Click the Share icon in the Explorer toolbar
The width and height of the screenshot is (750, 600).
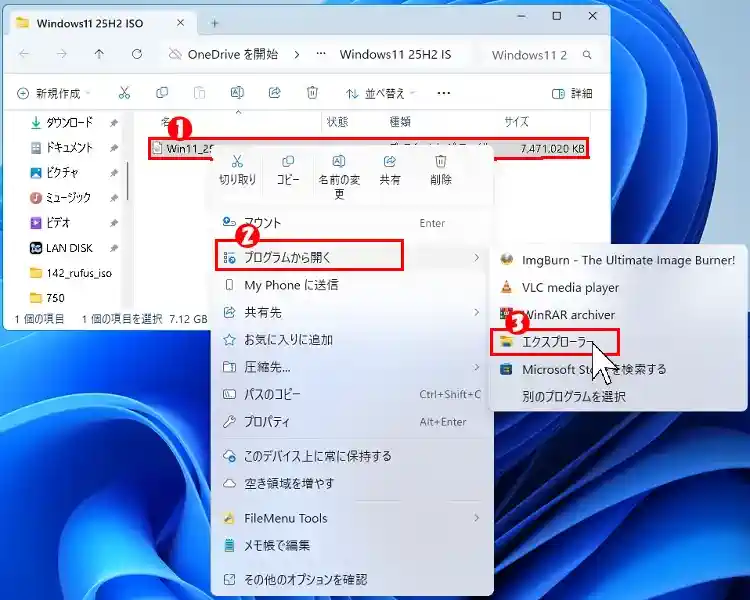click(275, 93)
